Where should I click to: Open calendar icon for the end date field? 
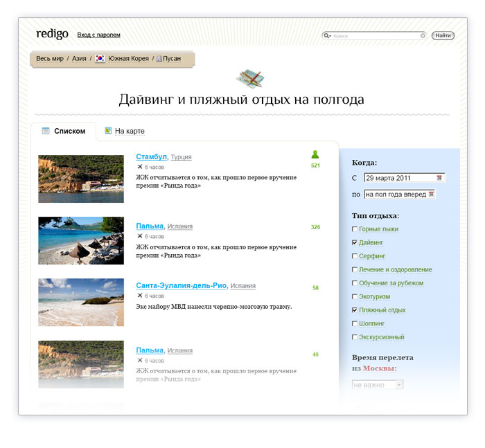click(x=432, y=195)
